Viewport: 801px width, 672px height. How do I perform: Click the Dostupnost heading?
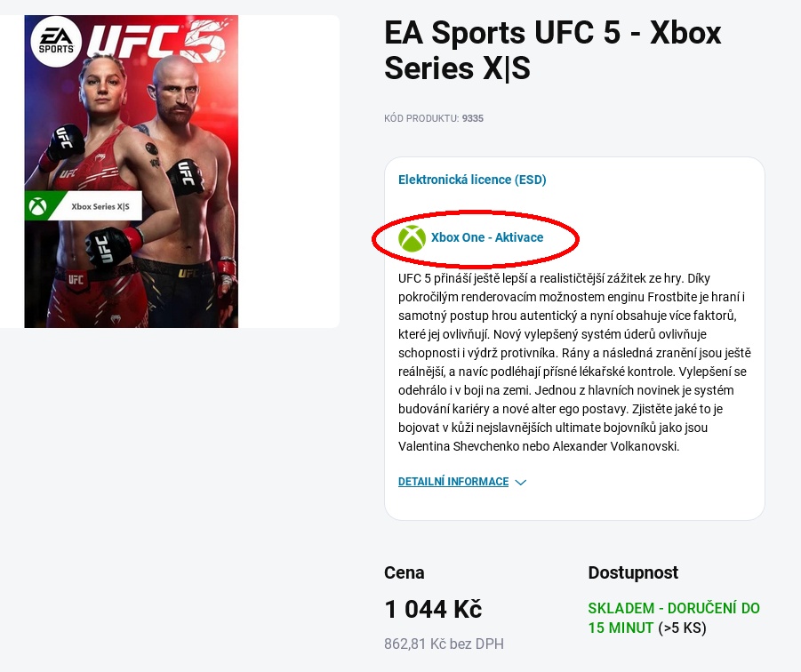(x=633, y=572)
